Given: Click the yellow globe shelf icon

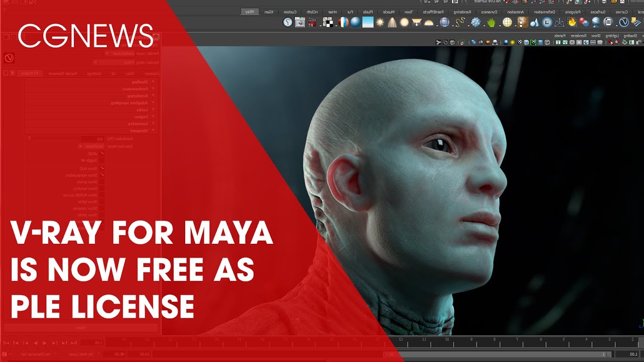Looking at the screenshot, I should coord(507,22).
